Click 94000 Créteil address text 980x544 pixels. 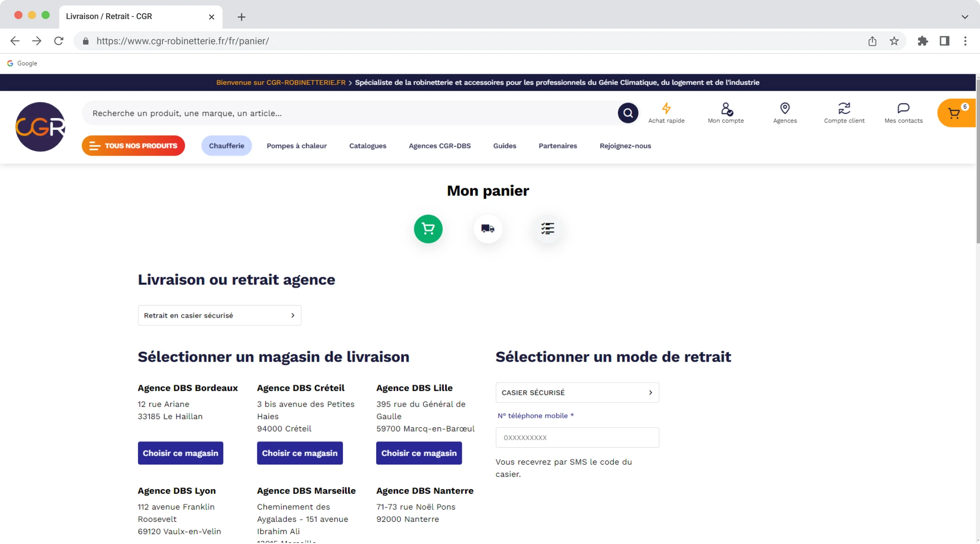coord(284,428)
